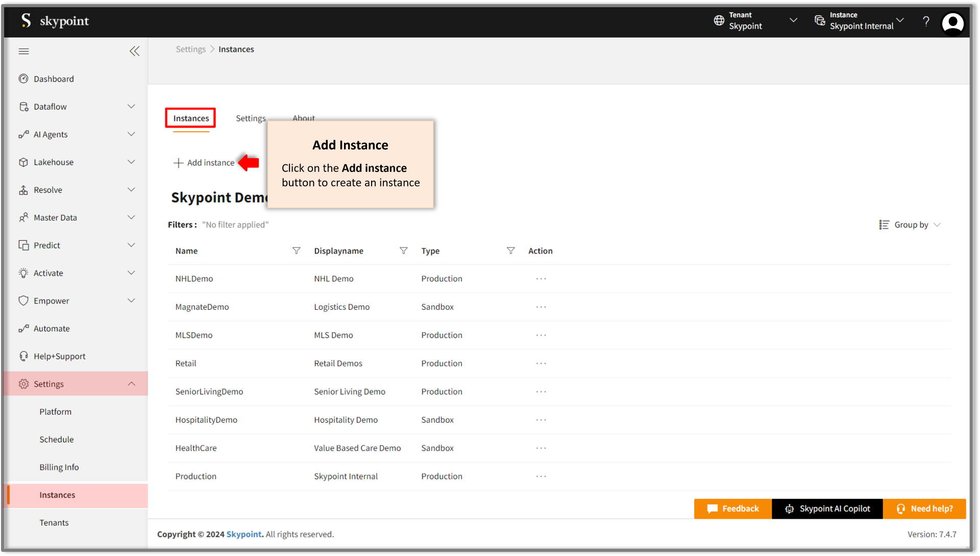The image size is (980, 556).
Task: Open more actions for Retail instance
Action: click(x=541, y=363)
